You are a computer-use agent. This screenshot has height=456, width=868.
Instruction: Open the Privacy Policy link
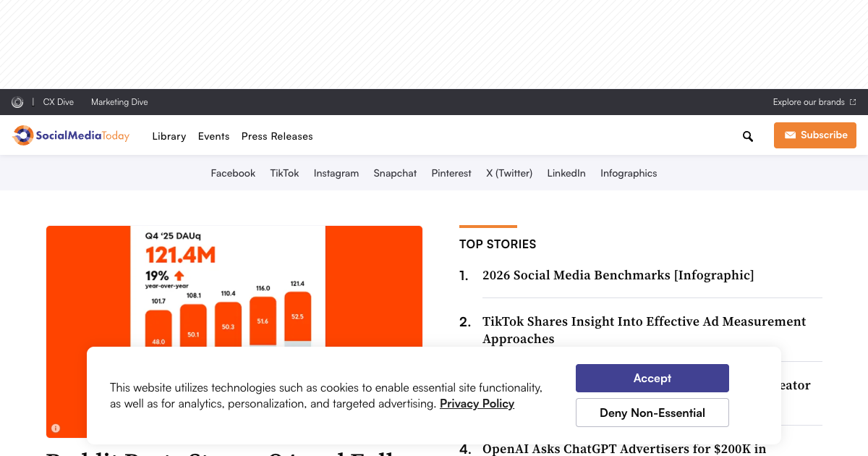pyautogui.click(x=477, y=404)
